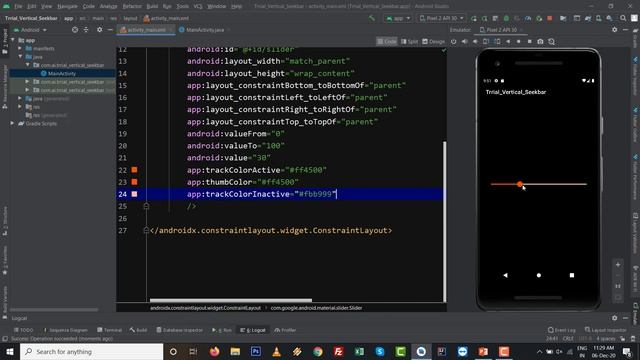Screen dimensions: 640x360
Task: Click Search for anything taskbar box
Action: 91,351
